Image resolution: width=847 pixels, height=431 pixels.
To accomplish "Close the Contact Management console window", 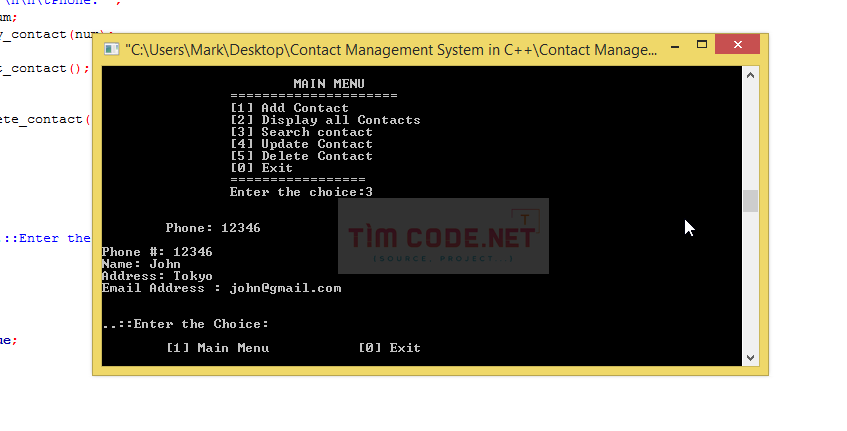I will (x=737, y=44).
